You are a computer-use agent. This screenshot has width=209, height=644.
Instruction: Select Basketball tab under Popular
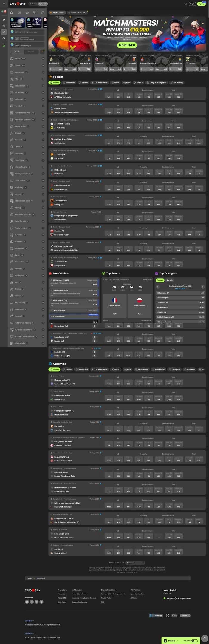[x=69, y=83]
